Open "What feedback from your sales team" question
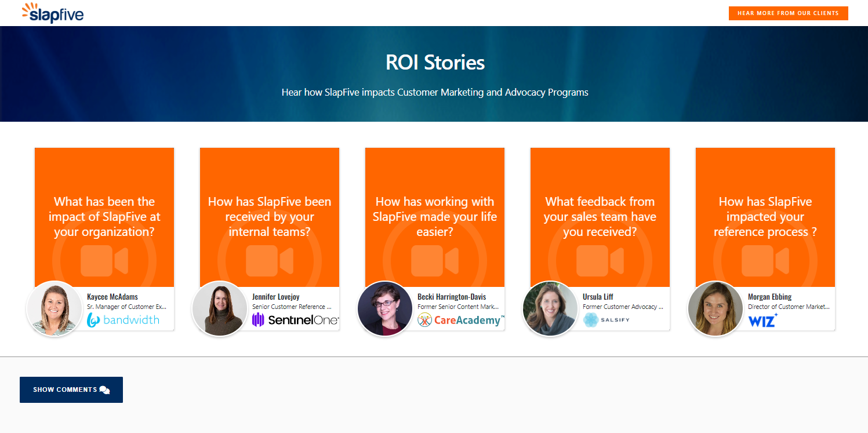This screenshot has width=868, height=433. coord(600,217)
